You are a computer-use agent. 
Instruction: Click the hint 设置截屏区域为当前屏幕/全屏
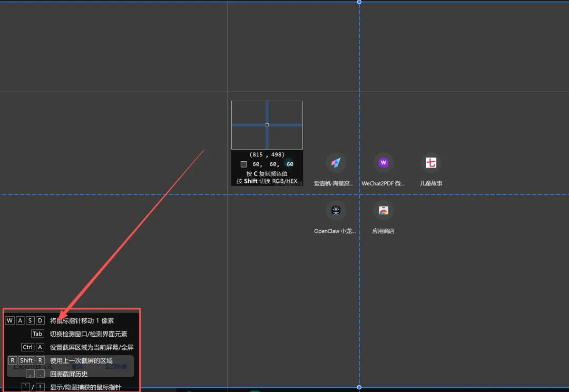click(92, 347)
